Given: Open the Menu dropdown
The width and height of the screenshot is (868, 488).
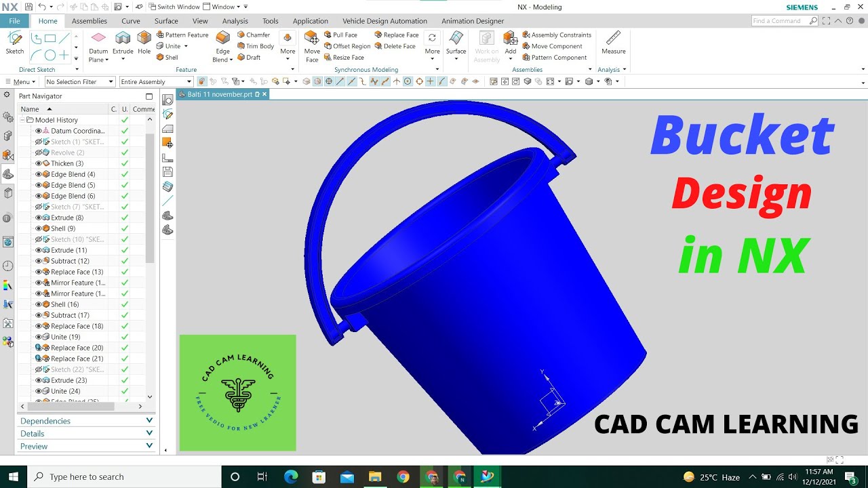Looking at the screenshot, I should tap(20, 82).
